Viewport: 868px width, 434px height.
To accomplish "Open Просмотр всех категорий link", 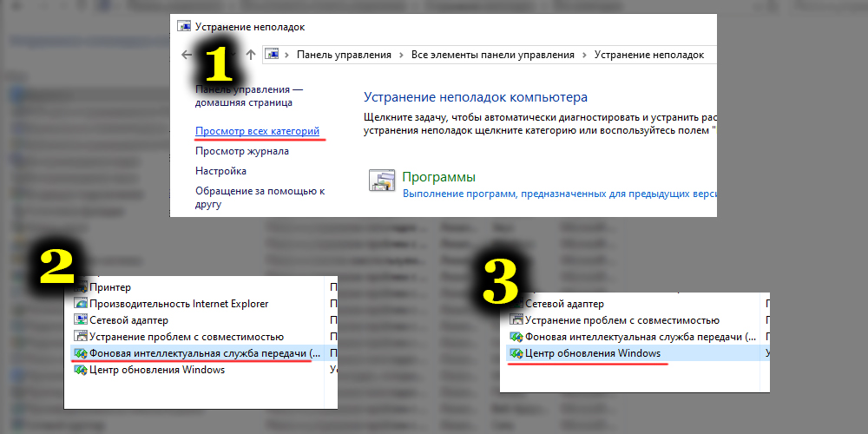I will pyautogui.click(x=258, y=131).
